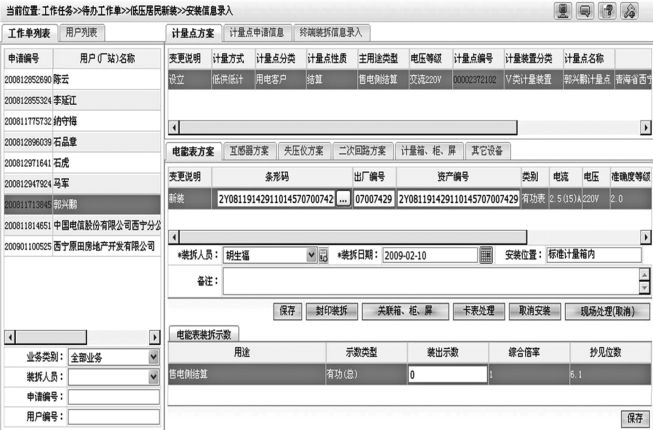Open the 互感器方案 tab
The image size is (653, 430).
tap(249, 151)
